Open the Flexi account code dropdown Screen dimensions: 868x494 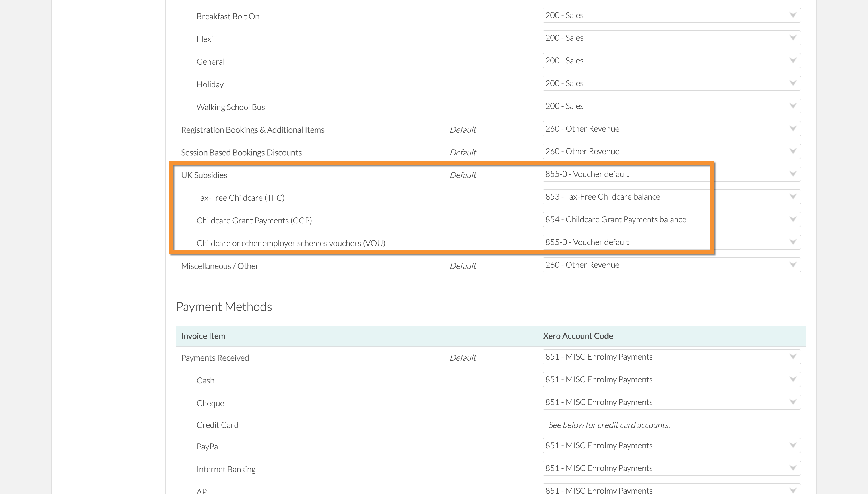point(671,38)
